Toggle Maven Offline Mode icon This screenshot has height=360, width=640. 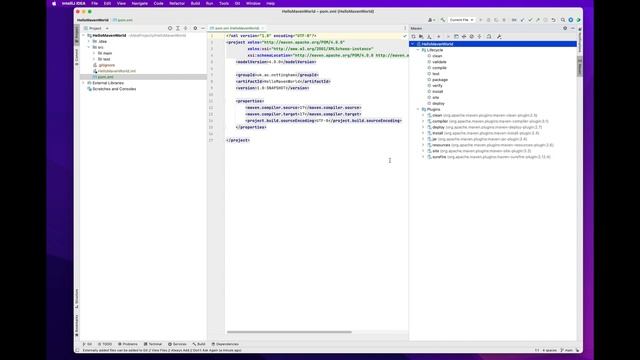tap(464, 37)
